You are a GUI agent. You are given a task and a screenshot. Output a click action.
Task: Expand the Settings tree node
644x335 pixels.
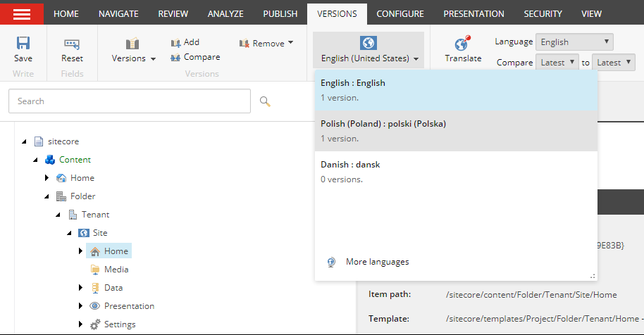80,324
